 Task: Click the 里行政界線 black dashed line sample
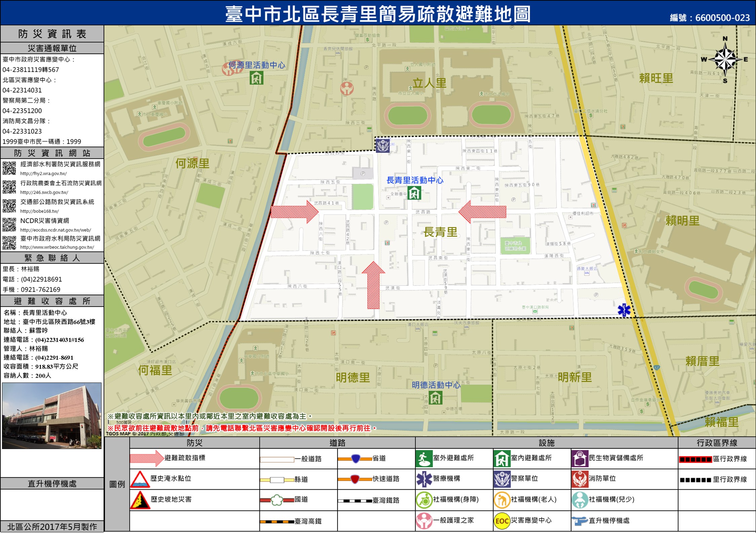[695, 480]
